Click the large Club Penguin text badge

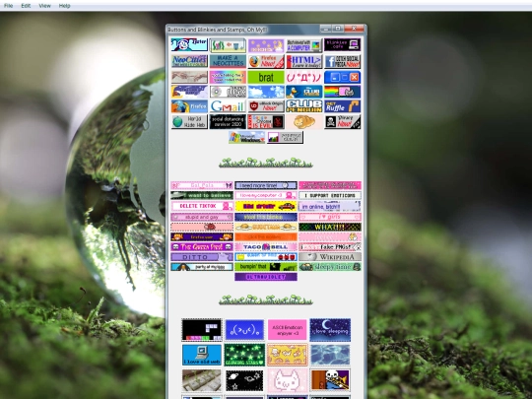click(304, 106)
